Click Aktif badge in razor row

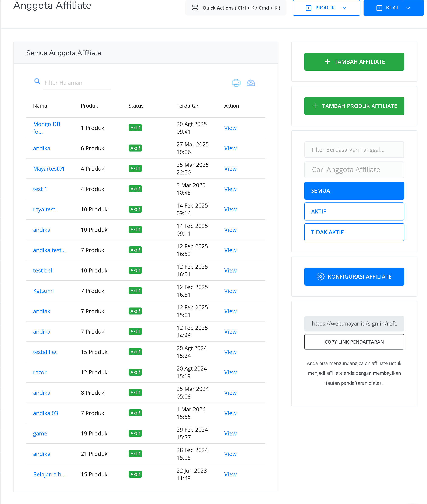coord(135,372)
